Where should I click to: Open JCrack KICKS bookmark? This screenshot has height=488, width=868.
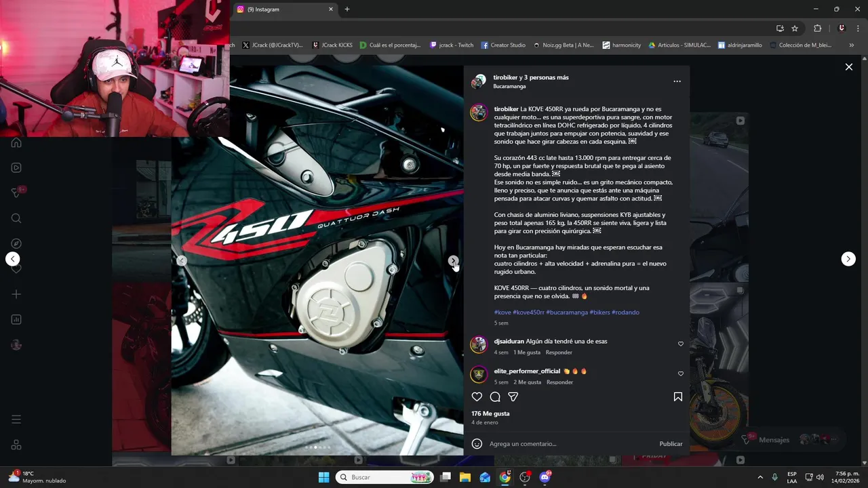coord(332,45)
